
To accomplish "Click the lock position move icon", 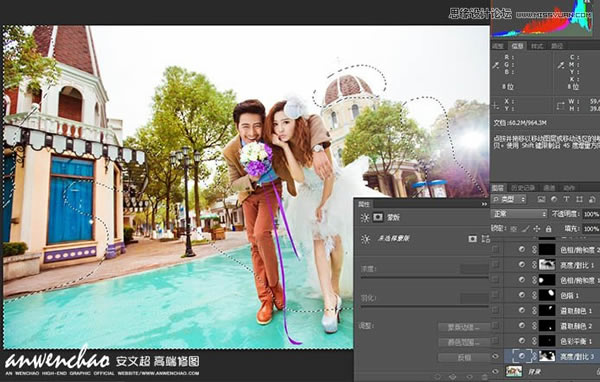I will pos(536,229).
